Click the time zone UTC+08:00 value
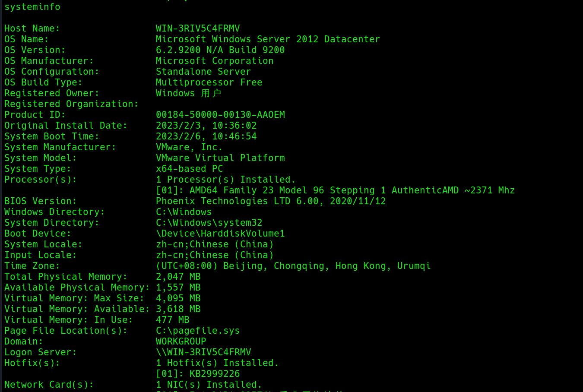Screen dimensions: 583x392 [293, 266]
